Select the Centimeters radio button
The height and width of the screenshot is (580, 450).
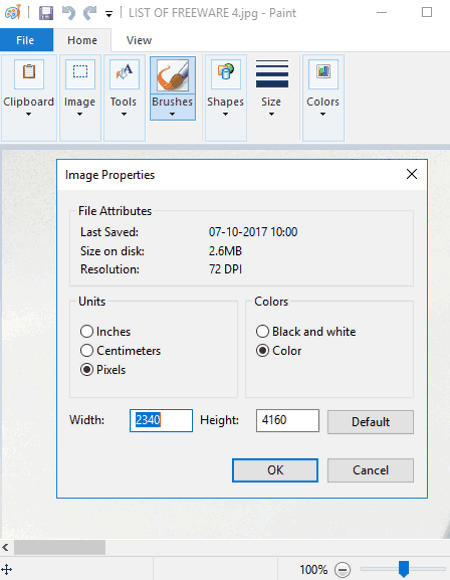[87, 350]
